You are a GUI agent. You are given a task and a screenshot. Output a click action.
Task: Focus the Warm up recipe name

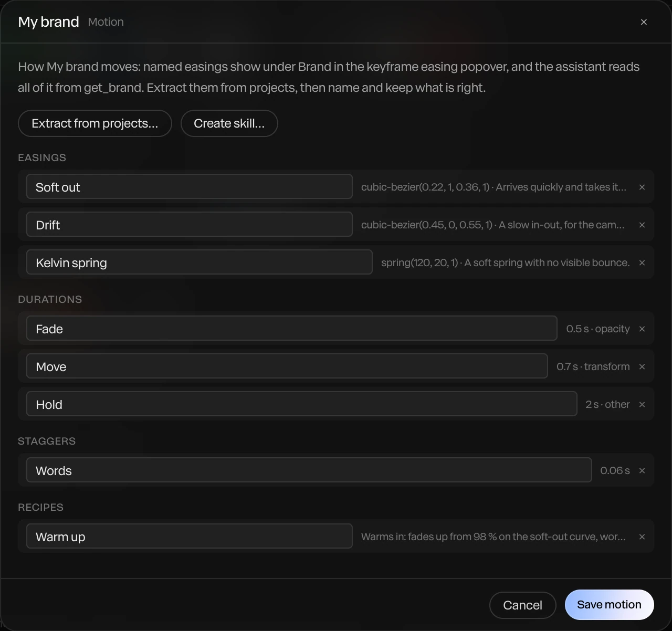(x=190, y=536)
